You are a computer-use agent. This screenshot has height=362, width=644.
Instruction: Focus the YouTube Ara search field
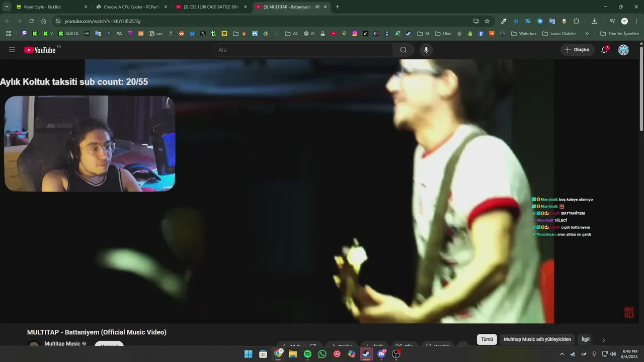303,50
